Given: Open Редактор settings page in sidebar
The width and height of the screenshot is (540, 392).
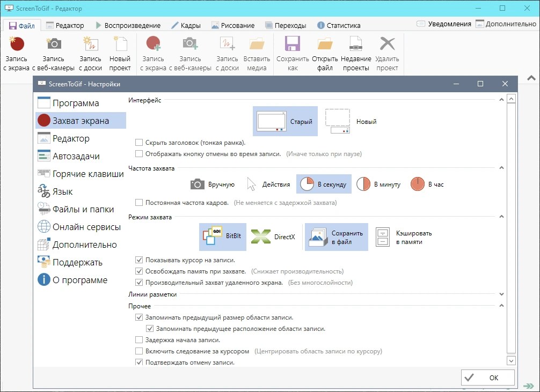Looking at the screenshot, I should point(81,138).
